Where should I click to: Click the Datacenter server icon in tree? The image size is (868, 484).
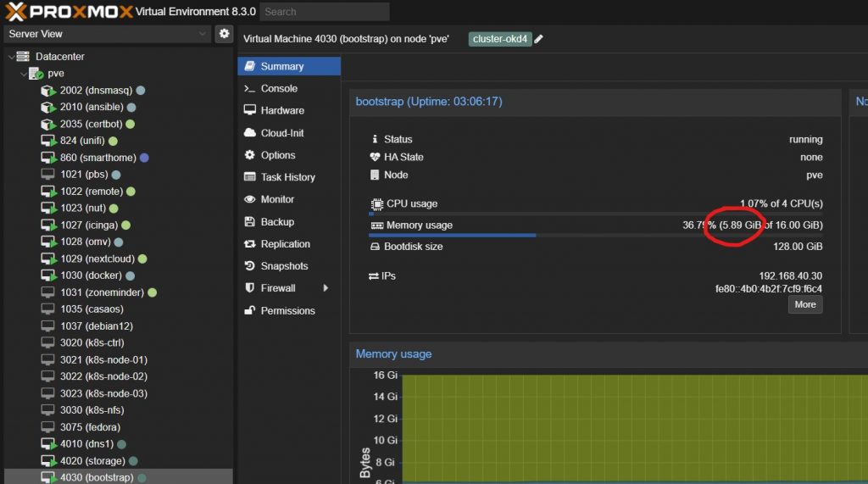click(x=23, y=57)
